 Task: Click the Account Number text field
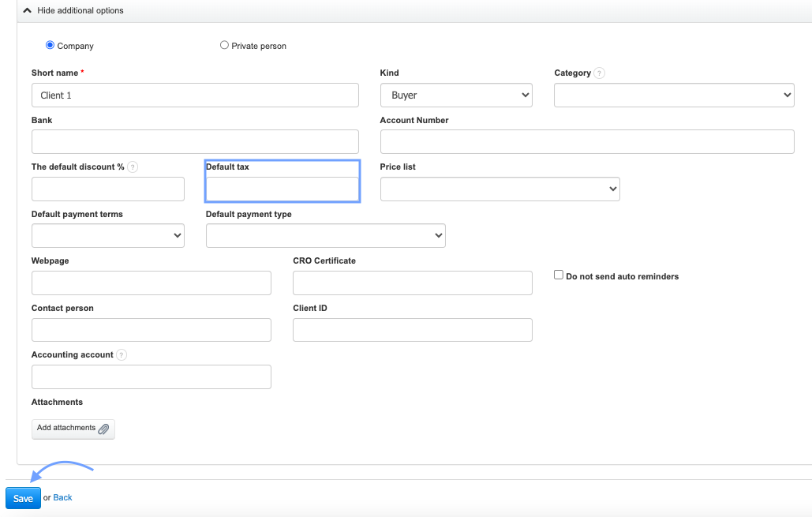tap(586, 142)
